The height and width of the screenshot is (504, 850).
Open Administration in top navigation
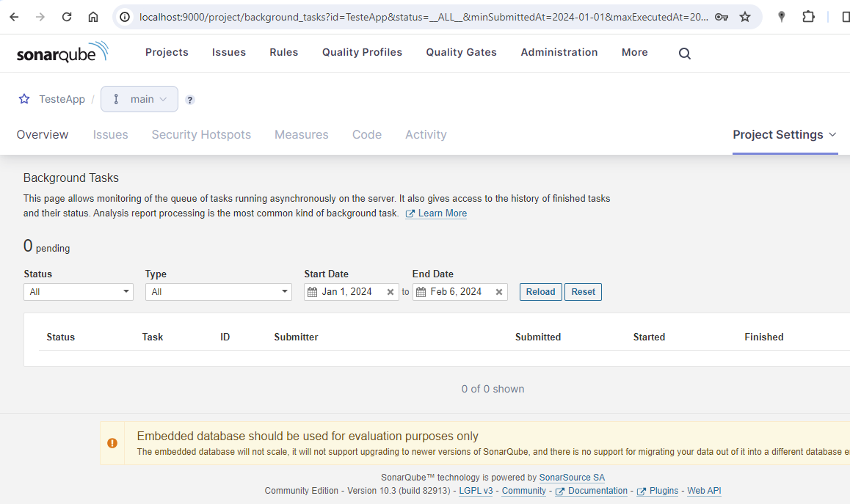pos(559,52)
